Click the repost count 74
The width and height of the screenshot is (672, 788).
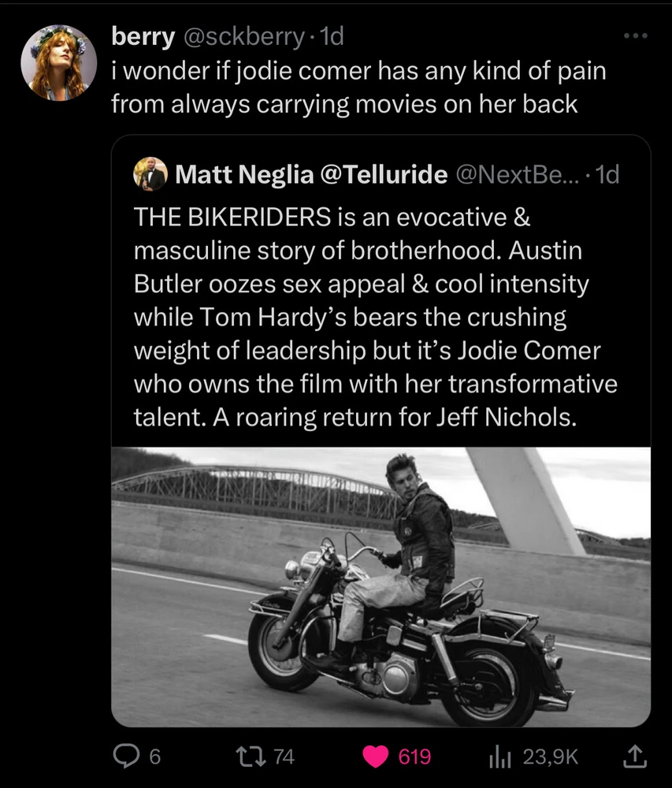tap(284, 757)
